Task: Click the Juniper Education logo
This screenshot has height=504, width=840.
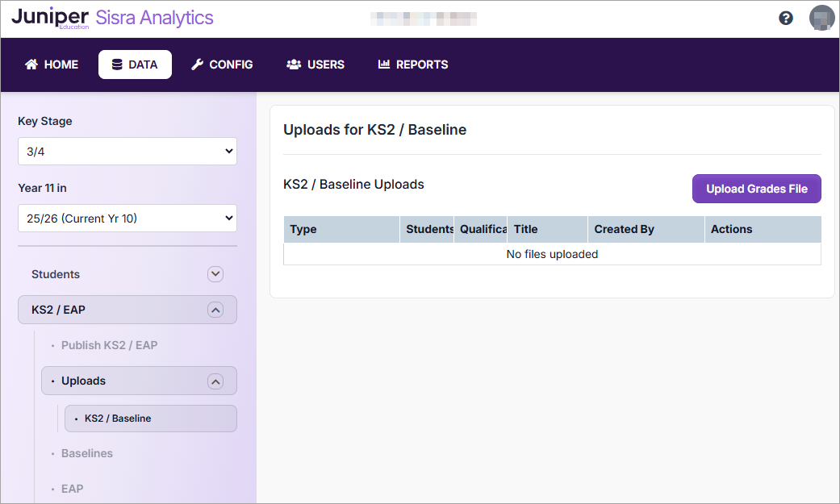Action: 51,16
